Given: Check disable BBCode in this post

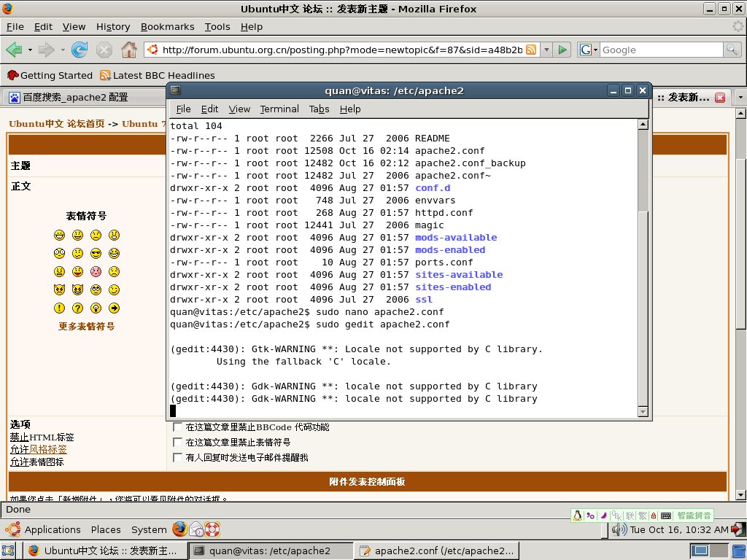Looking at the screenshot, I should point(177,427).
